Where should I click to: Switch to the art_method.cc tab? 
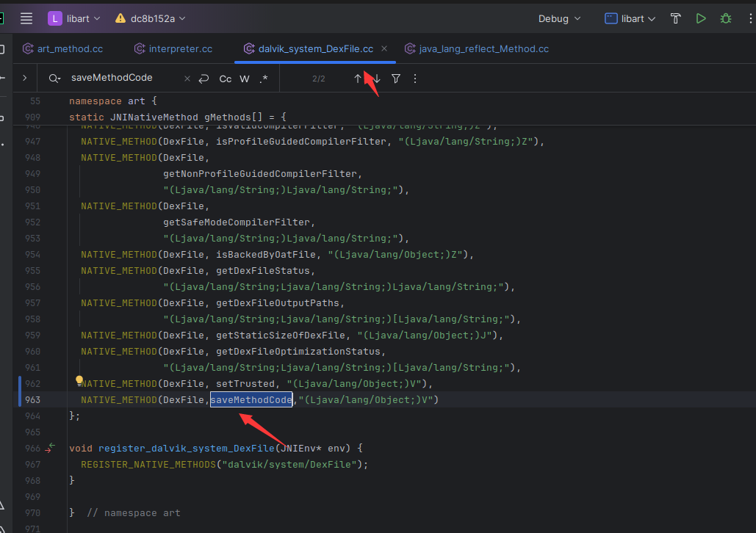tap(70, 48)
